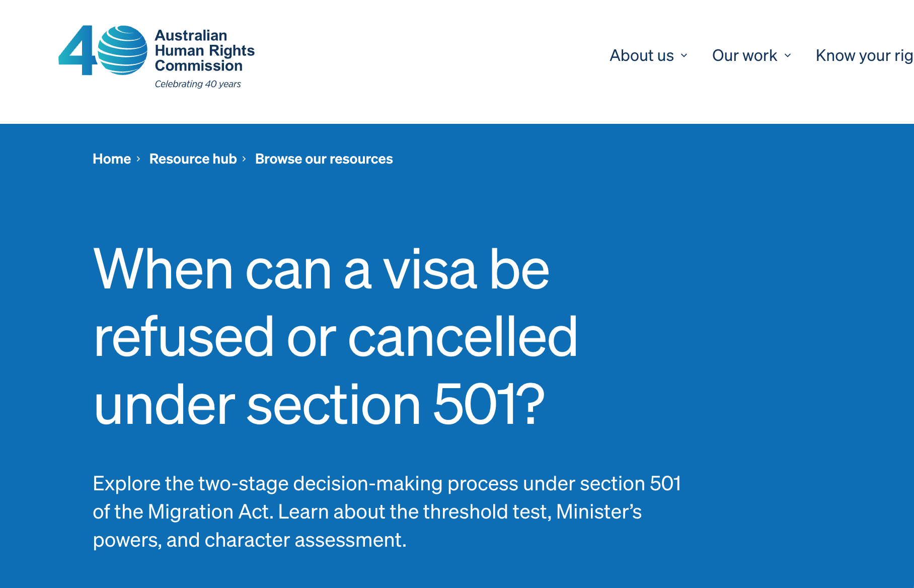Click the striped globe logo icon

tap(122, 50)
